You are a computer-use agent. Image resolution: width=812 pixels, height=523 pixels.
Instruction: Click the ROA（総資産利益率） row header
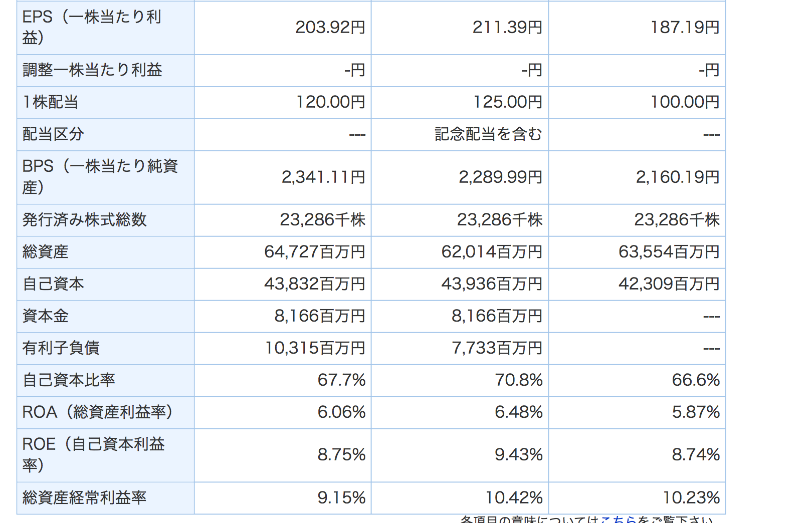point(98,412)
